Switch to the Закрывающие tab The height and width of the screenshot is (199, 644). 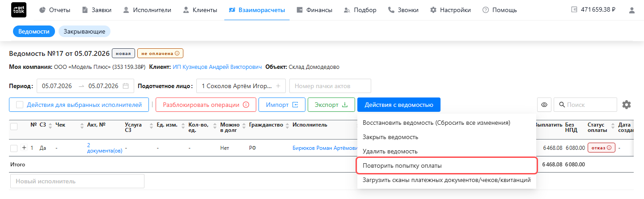[x=85, y=31]
